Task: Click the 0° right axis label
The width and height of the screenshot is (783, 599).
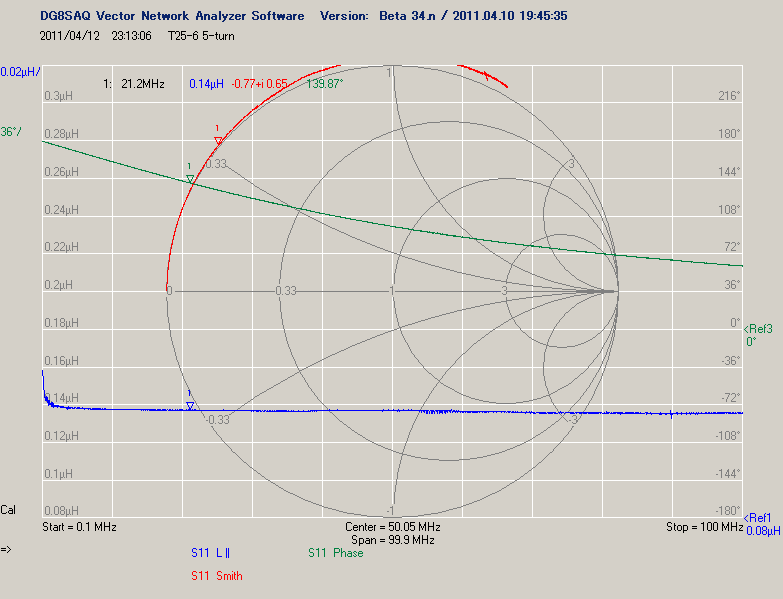Action: coord(735,323)
